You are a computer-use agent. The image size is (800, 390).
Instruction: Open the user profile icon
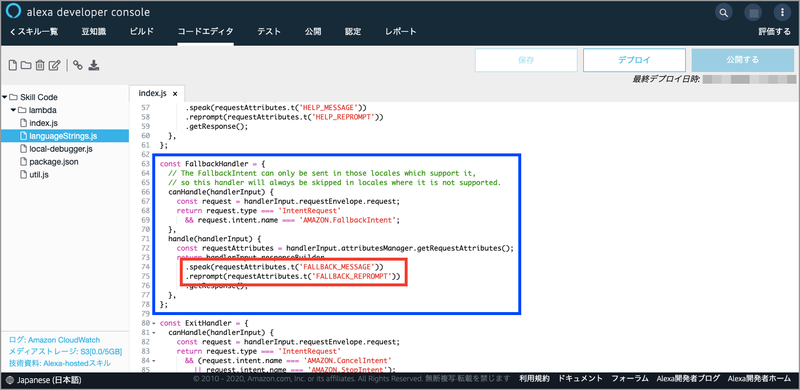(752, 12)
